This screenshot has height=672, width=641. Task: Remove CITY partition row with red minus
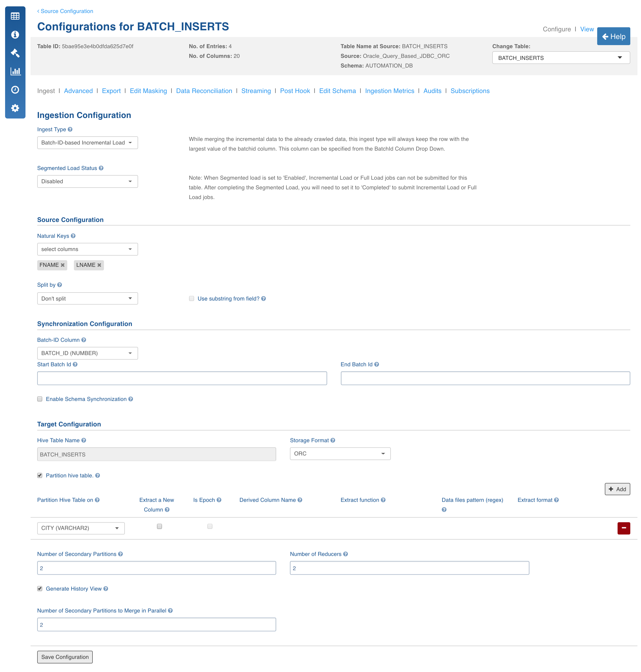click(x=624, y=528)
